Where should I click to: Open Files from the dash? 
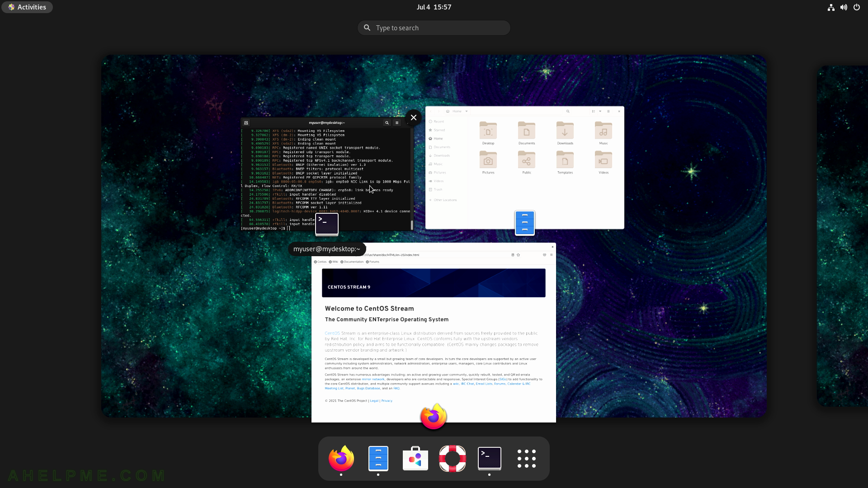point(378,458)
